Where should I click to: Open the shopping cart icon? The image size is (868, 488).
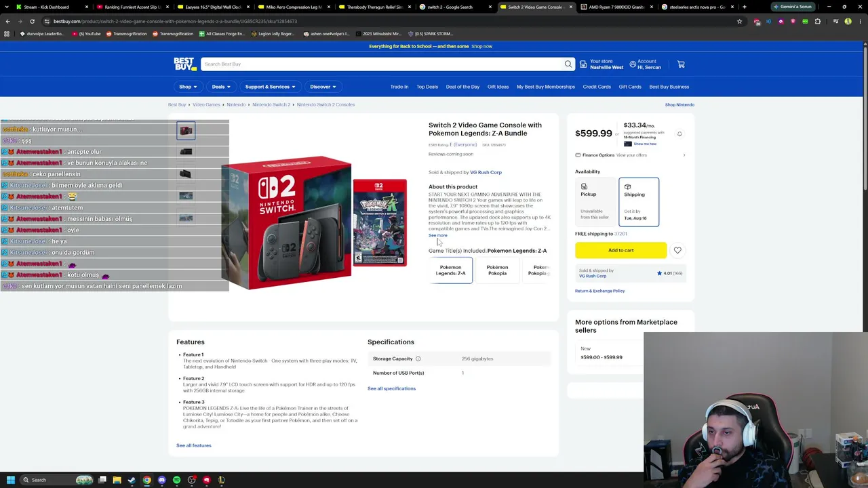click(x=681, y=64)
